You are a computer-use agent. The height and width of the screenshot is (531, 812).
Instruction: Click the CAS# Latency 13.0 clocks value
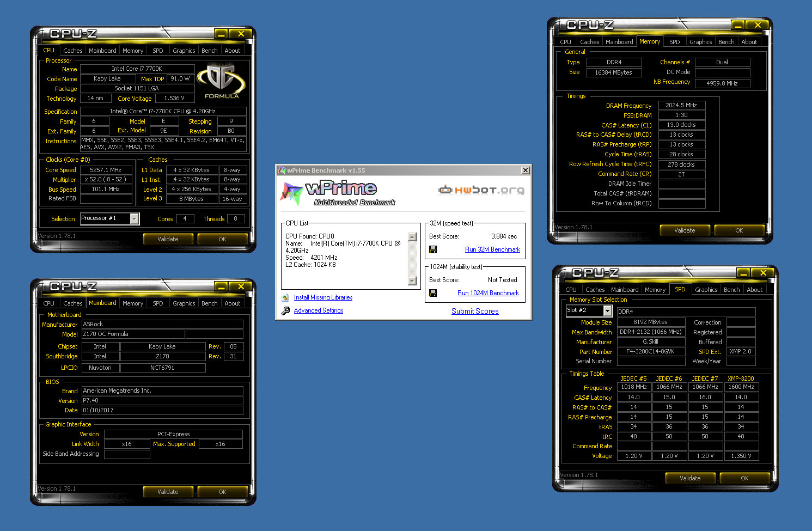coord(682,125)
